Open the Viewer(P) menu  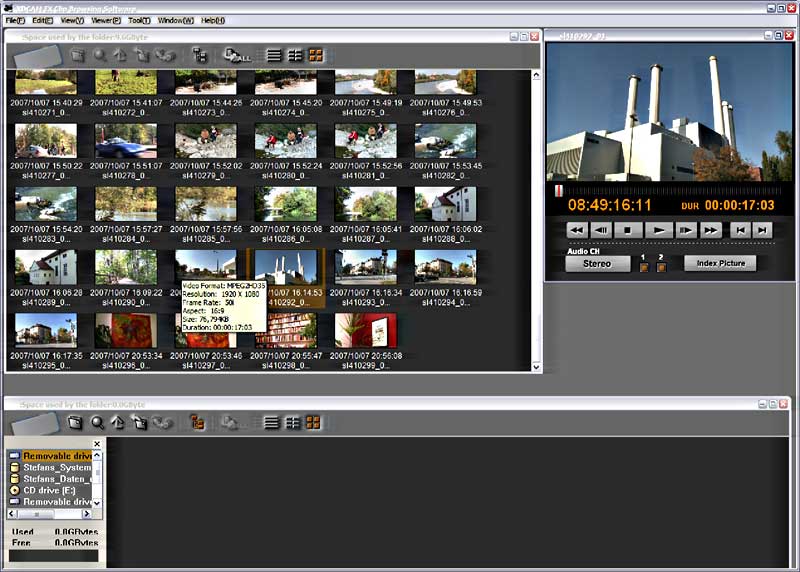(104, 20)
